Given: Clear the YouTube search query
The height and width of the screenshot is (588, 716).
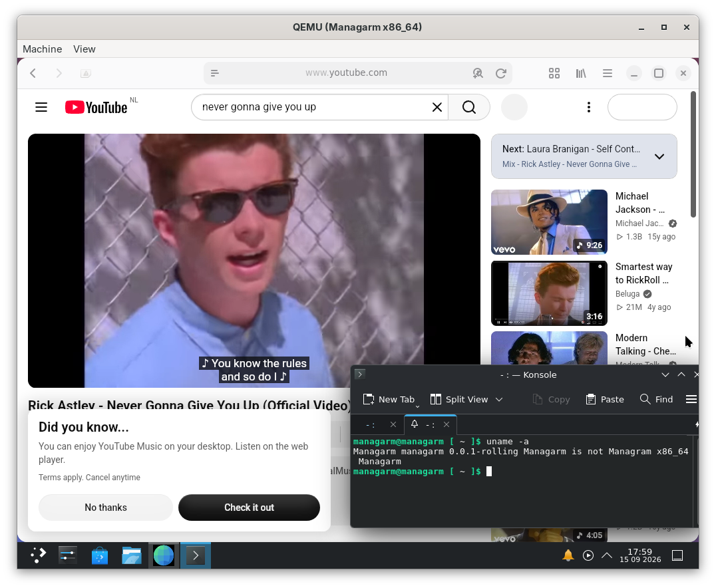Looking at the screenshot, I should [x=437, y=107].
